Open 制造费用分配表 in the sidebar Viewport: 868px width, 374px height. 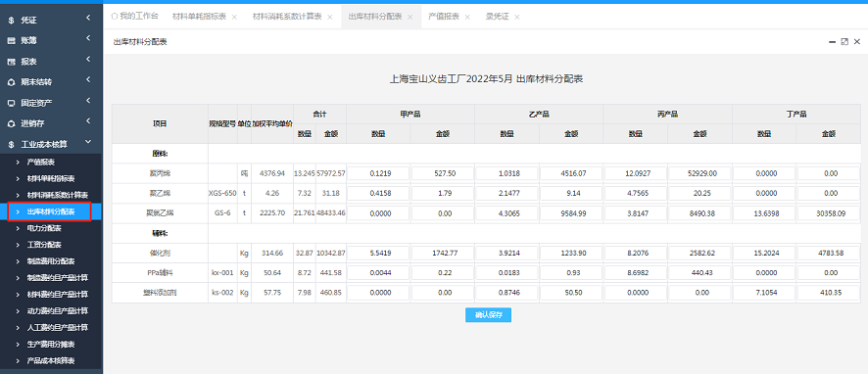pyautogui.click(x=51, y=261)
